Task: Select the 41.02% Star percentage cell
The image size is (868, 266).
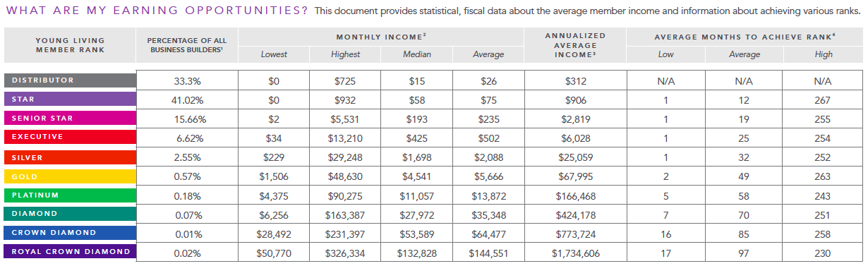Action: click(187, 99)
